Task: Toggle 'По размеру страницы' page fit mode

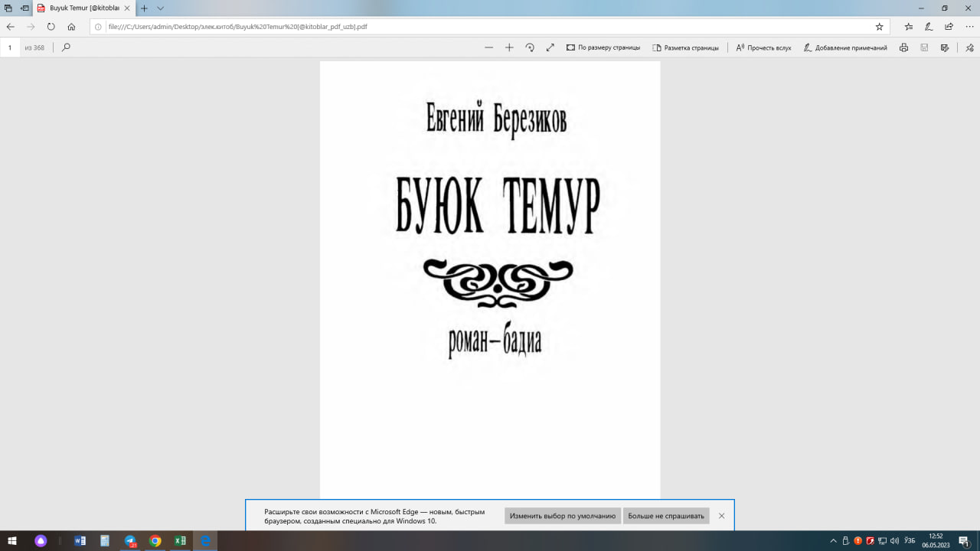Action: pyautogui.click(x=604, y=47)
